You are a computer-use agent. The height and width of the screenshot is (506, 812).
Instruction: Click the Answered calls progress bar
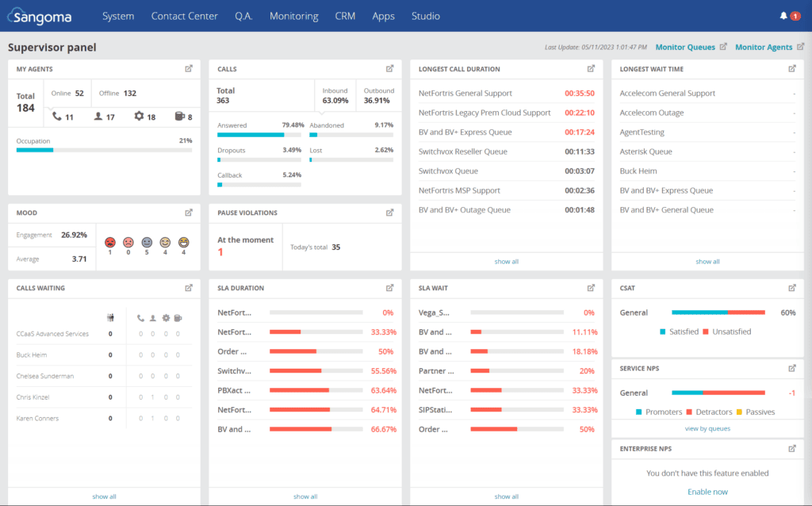pyautogui.click(x=259, y=135)
